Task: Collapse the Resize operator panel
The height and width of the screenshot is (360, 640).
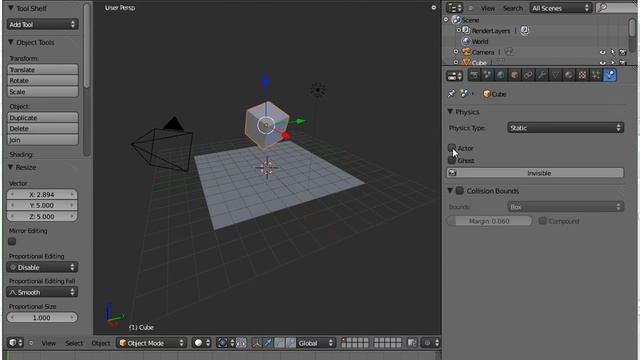Action: (x=11, y=167)
